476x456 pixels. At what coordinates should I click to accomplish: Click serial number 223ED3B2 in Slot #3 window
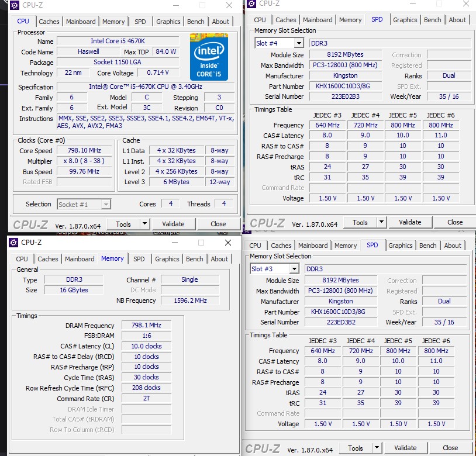tap(341, 322)
